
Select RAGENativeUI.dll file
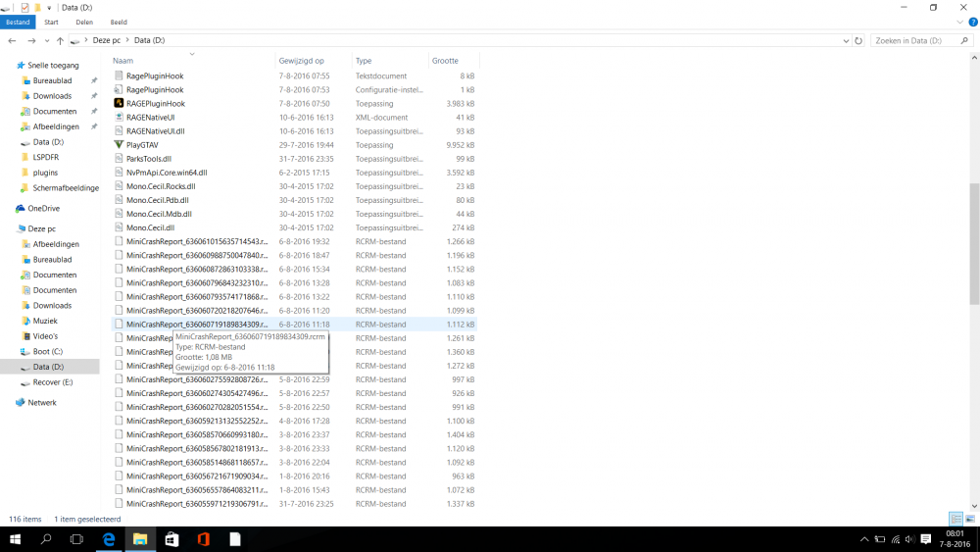(x=155, y=131)
